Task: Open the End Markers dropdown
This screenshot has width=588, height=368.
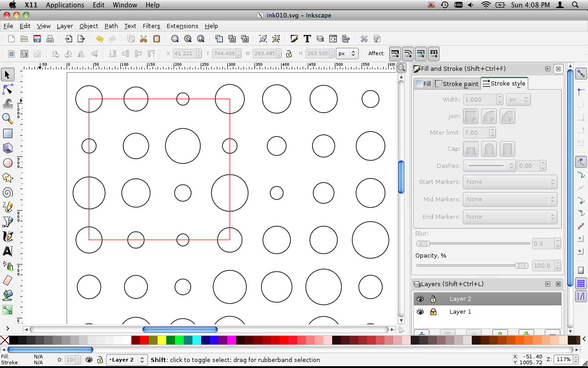Action: coord(510,217)
